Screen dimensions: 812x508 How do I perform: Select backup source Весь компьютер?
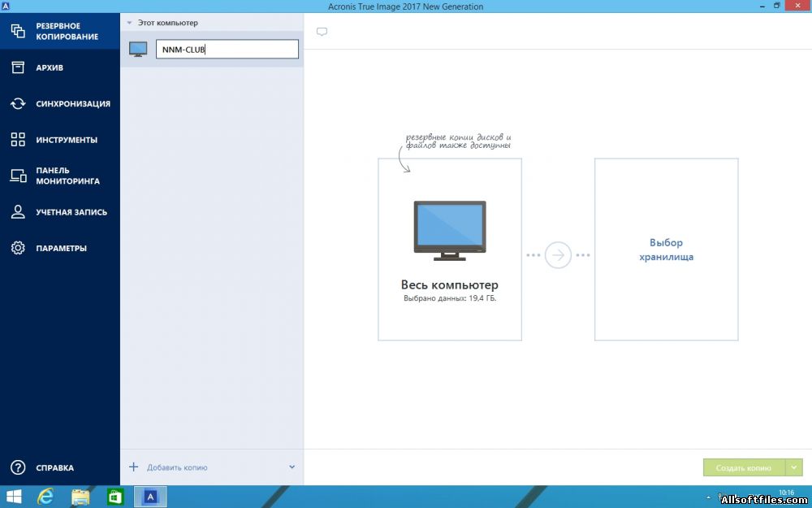pos(449,250)
